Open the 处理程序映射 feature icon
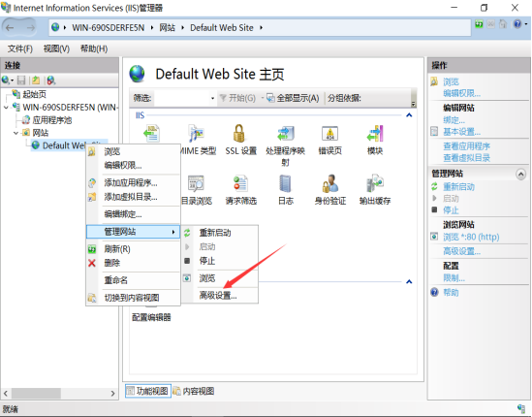The width and height of the screenshot is (532, 417). (x=285, y=145)
